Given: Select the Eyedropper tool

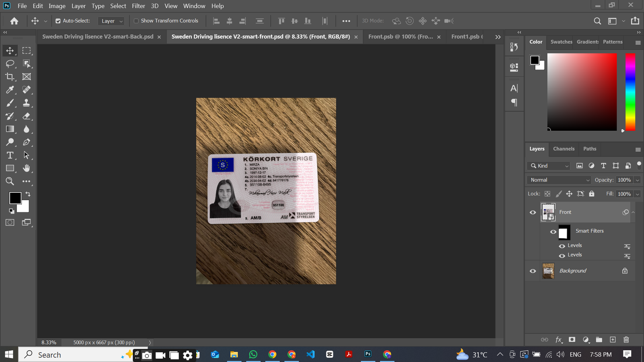Looking at the screenshot, I should (10, 90).
